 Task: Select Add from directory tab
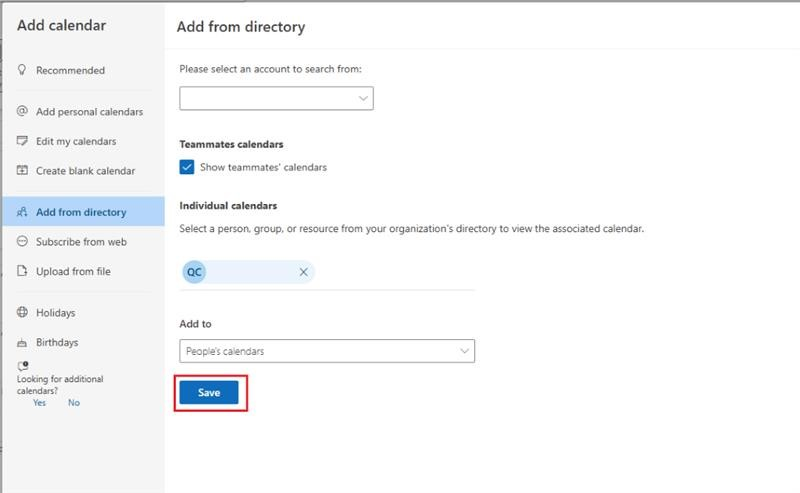tap(84, 211)
